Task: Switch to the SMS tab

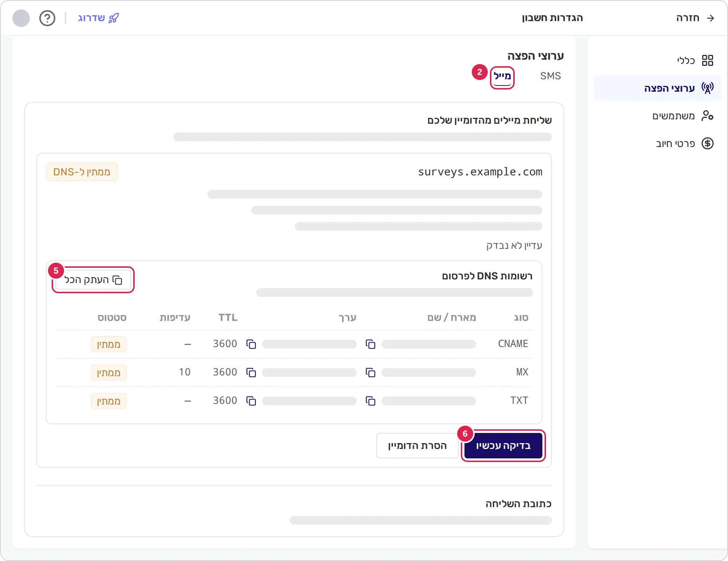Action: (550, 76)
